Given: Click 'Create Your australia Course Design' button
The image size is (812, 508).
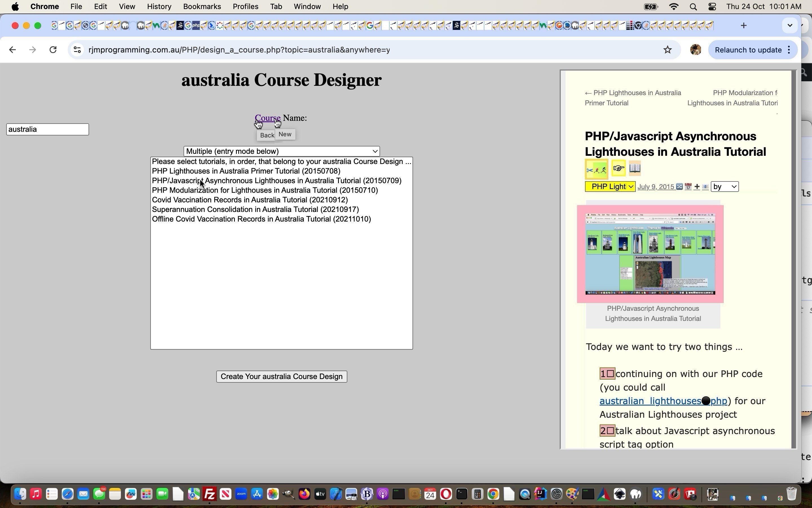Looking at the screenshot, I should (281, 377).
